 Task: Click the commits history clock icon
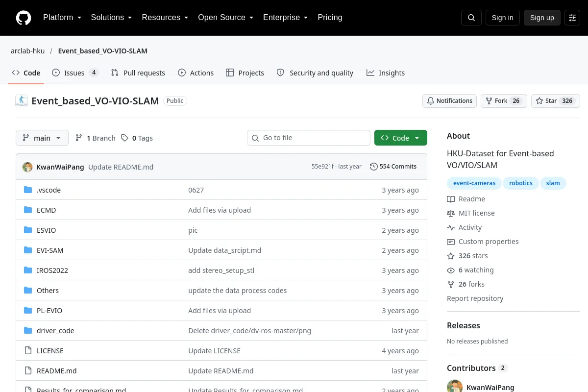(x=374, y=167)
